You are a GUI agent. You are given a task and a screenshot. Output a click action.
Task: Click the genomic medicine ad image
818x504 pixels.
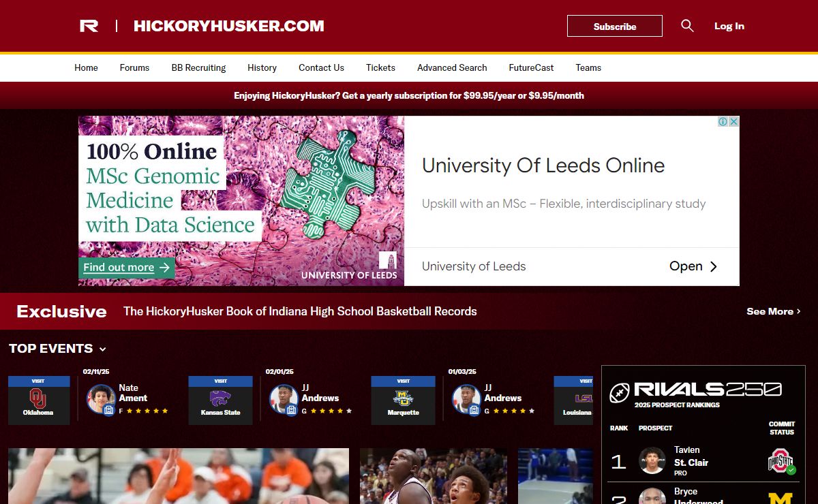point(241,201)
